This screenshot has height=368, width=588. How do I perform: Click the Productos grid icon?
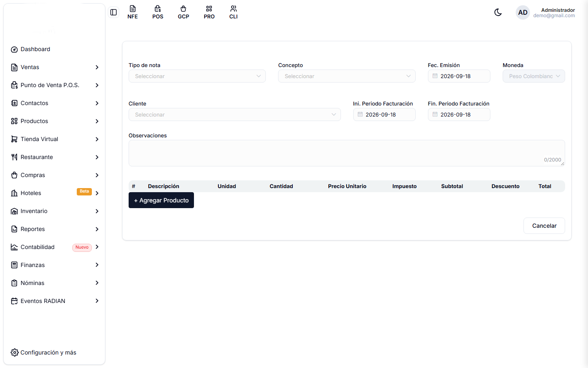[x=14, y=121]
